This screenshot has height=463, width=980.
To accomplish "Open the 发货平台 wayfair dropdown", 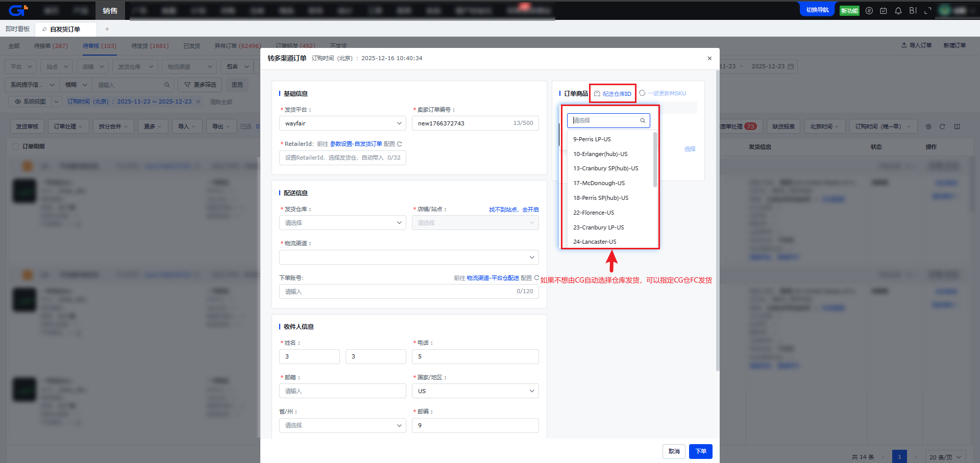I will (x=342, y=123).
